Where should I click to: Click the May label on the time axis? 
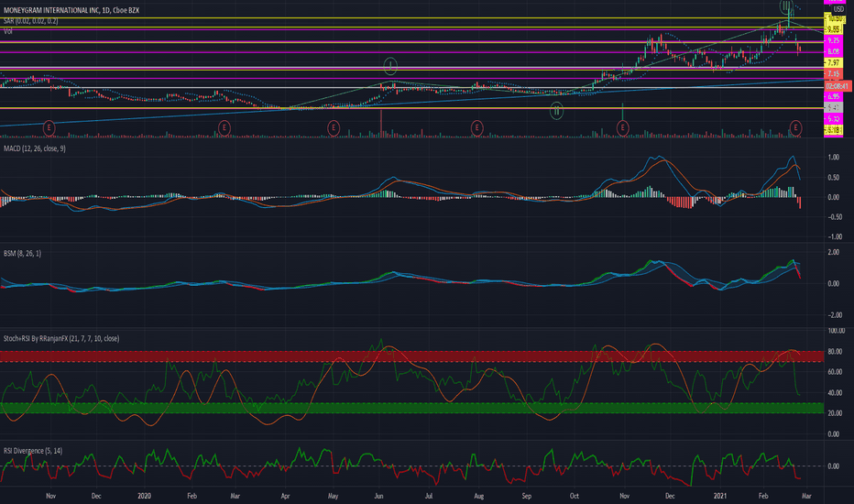pyautogui.click(x=333, y=496)
